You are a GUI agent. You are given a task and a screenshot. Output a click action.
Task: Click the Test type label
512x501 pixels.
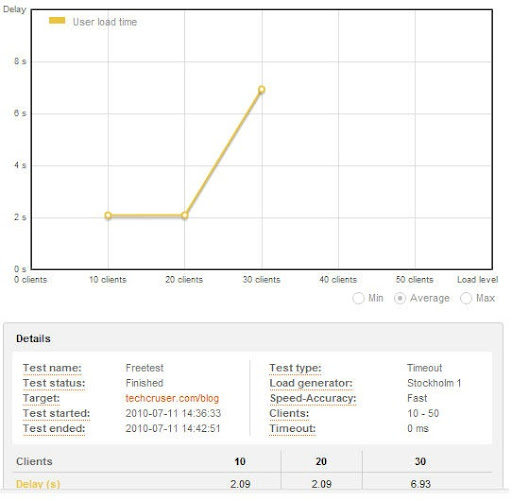point(295,368)
